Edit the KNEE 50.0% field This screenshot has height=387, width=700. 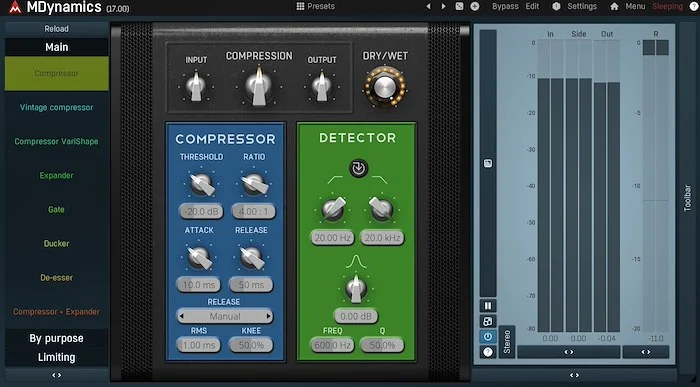pos(251,345)
